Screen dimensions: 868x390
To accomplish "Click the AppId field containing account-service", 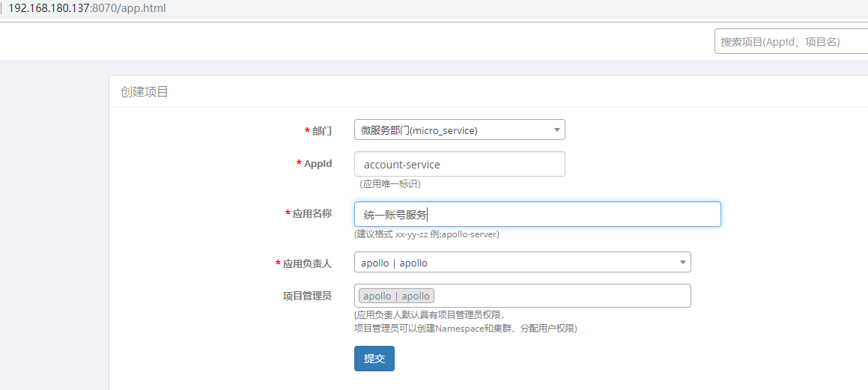I will (459, 165).
